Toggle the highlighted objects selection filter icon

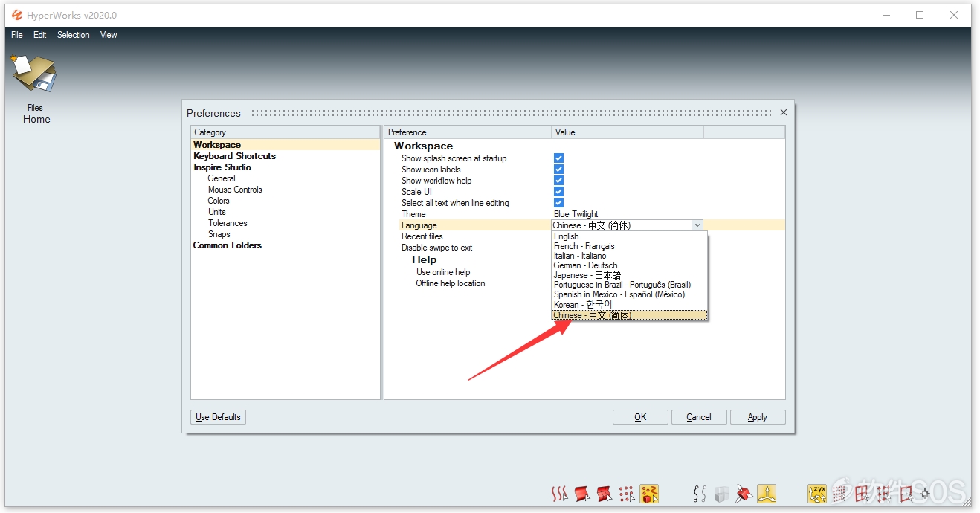(649, 494)
